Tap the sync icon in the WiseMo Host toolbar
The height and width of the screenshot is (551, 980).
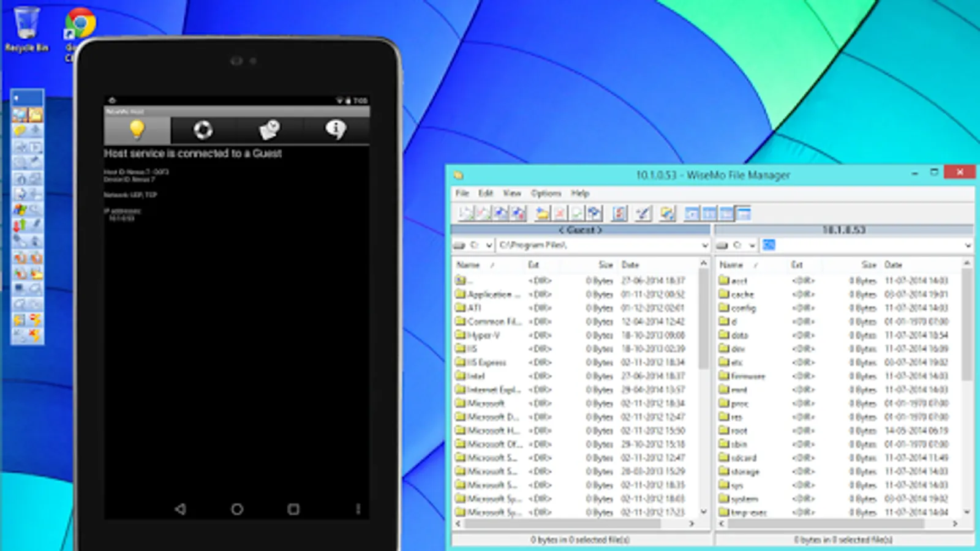[203, 129]
